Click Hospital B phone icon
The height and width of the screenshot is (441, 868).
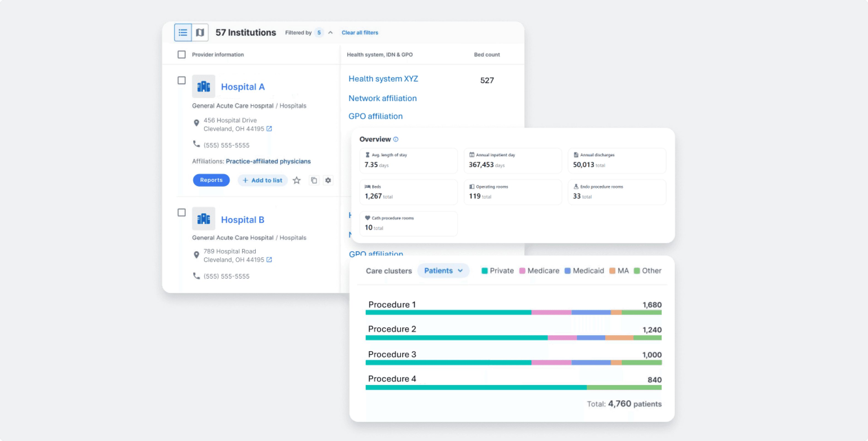[196, 276]
